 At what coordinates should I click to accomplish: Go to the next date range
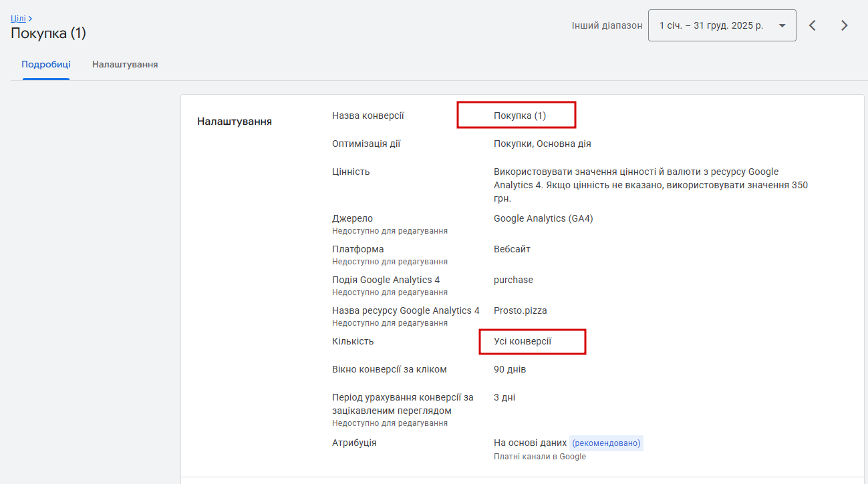845,25
